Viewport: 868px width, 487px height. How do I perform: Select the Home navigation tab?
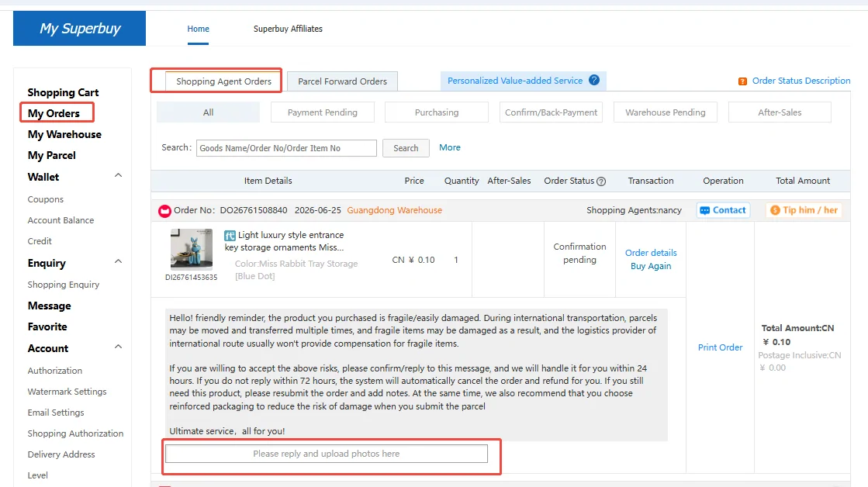(198, 29)
